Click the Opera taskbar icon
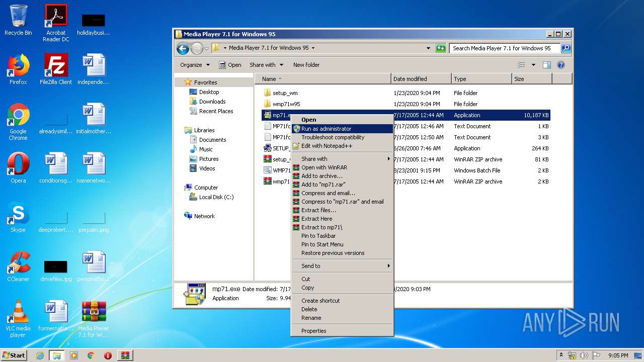Image resolution: width=644 pixels, height=362 pixels. coord(108,355)
